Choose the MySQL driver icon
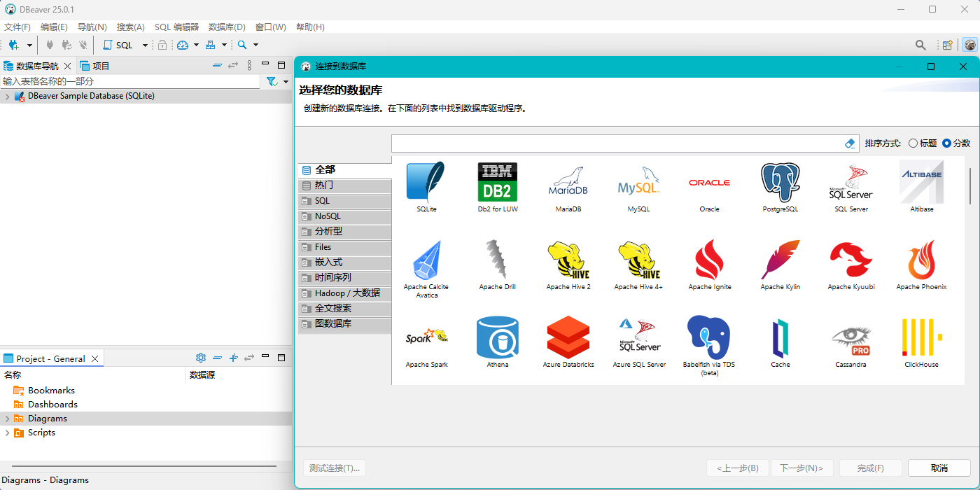 (638, 183)
